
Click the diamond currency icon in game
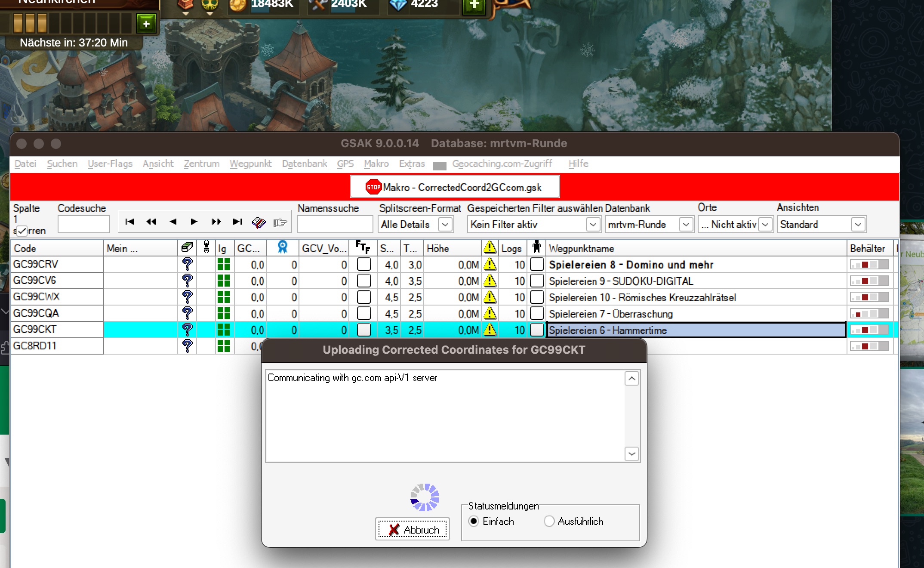click(398, 5)
